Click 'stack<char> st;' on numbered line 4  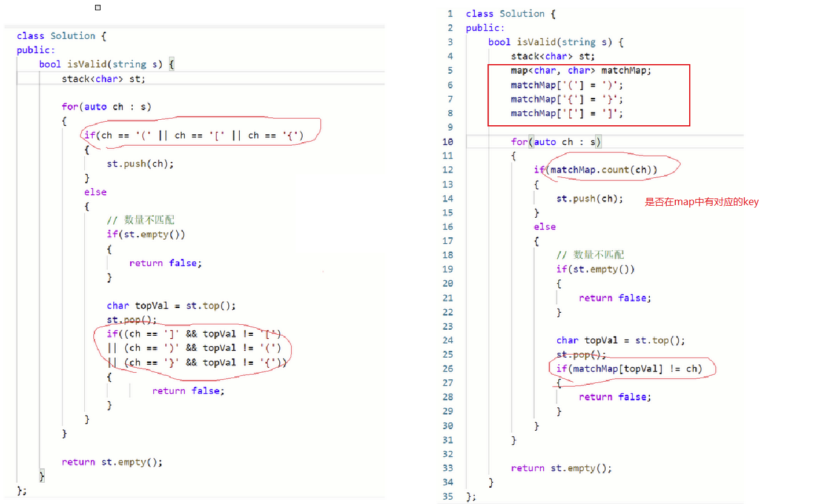[x=553, y=56]
